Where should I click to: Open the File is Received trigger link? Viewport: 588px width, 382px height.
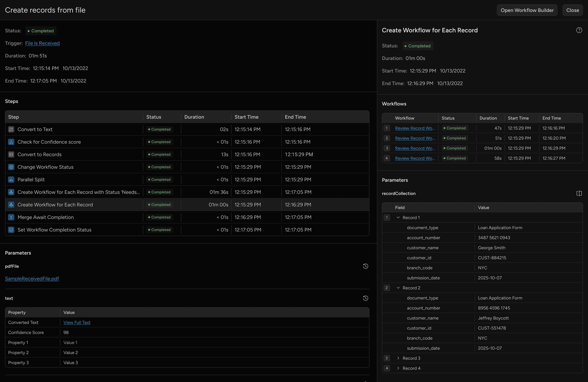[42, 43]
